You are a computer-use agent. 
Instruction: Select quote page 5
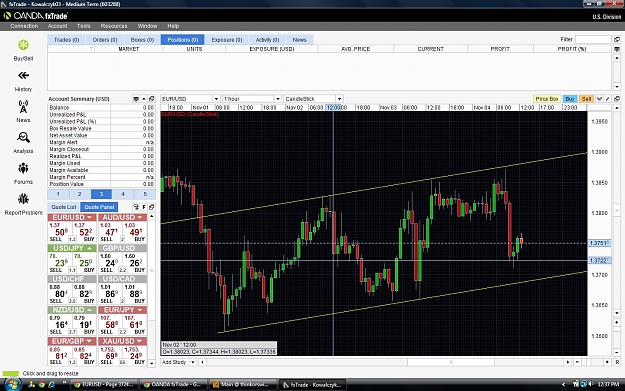point(145,194)
